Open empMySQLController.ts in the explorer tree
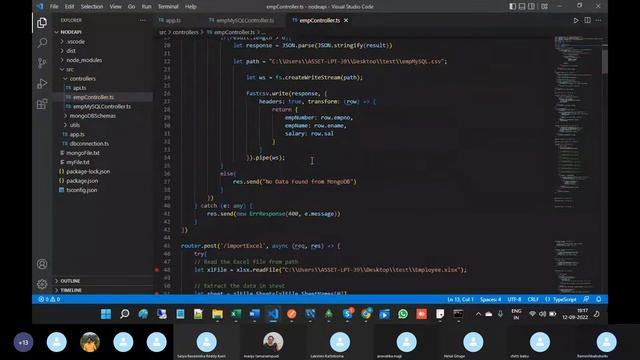 click(x=103, y=107)
